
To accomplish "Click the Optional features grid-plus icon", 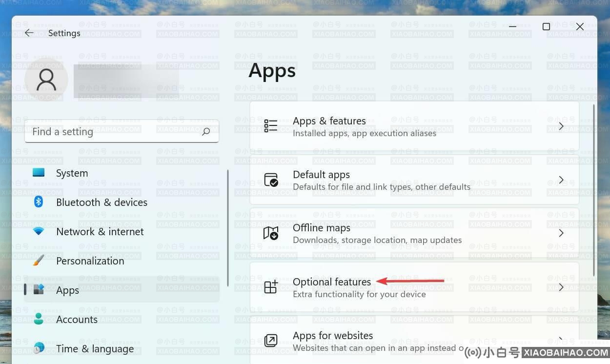I will pyautogui.click(x=271, y=287).
